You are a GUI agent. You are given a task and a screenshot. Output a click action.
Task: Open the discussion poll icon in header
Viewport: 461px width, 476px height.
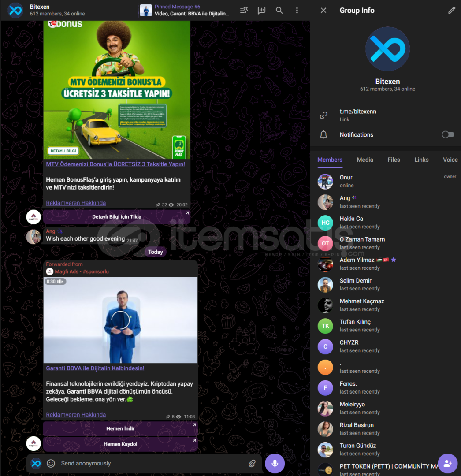click(261, 10)
